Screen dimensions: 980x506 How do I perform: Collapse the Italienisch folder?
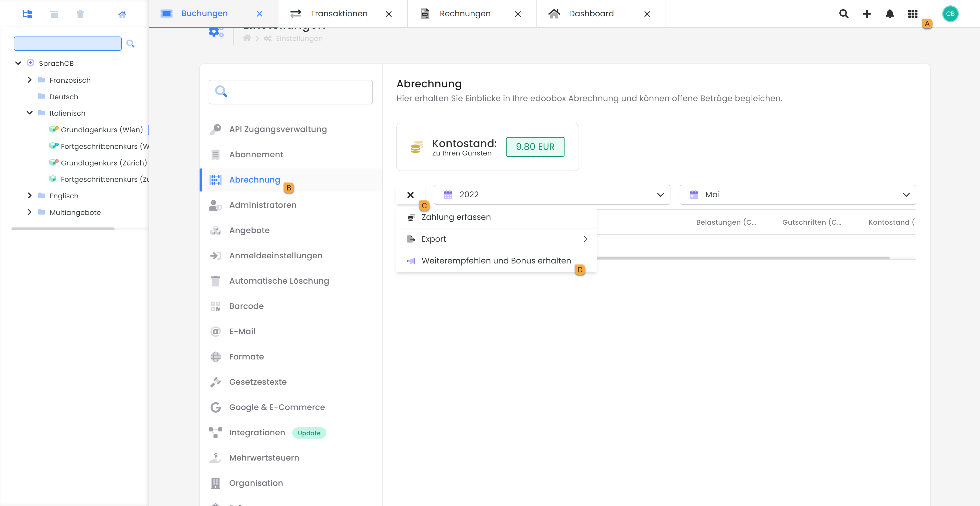(x=30, y=113)
